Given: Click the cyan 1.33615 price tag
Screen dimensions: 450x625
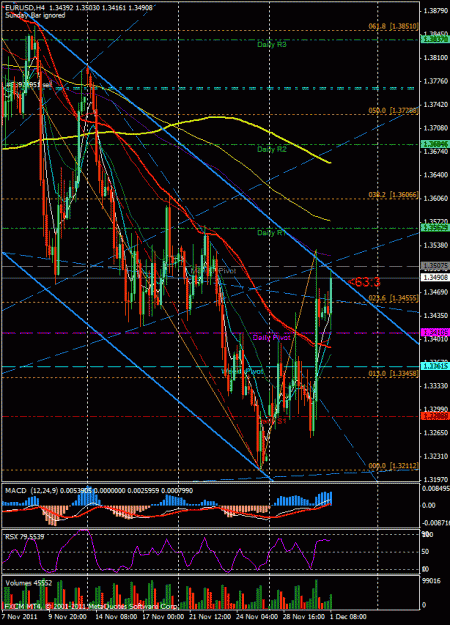Looking at the screenshot, I should tap(436, 366).
